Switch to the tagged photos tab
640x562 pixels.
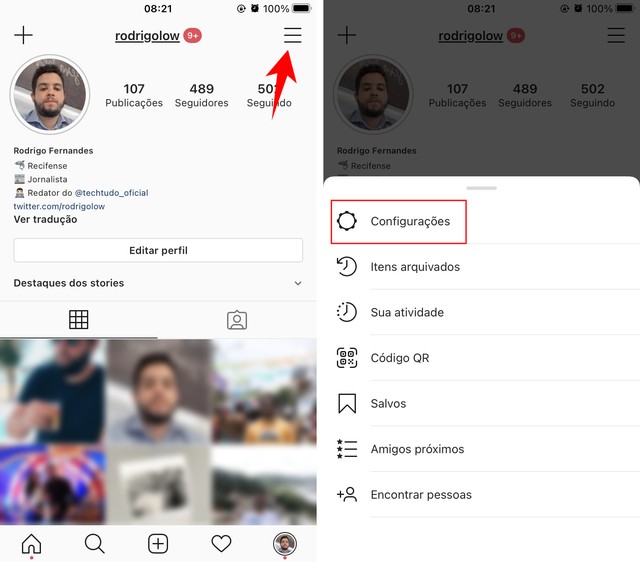[x=237, y=320]
